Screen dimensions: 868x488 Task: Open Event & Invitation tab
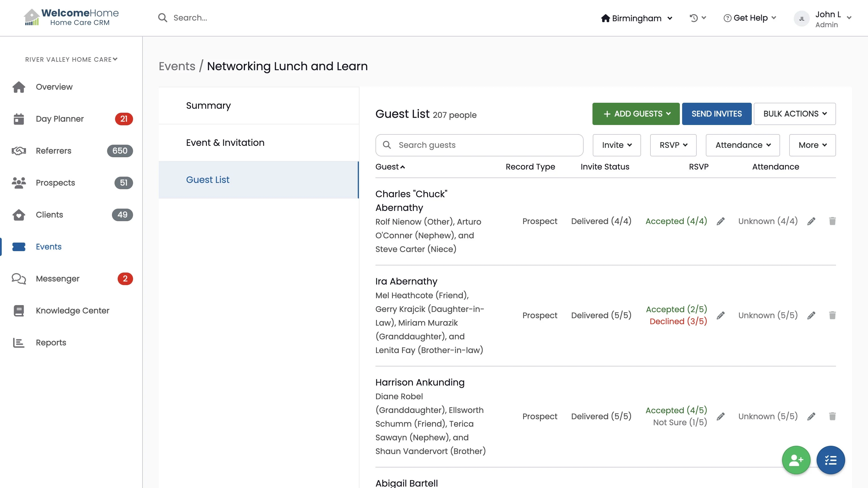tap(225, 142)
